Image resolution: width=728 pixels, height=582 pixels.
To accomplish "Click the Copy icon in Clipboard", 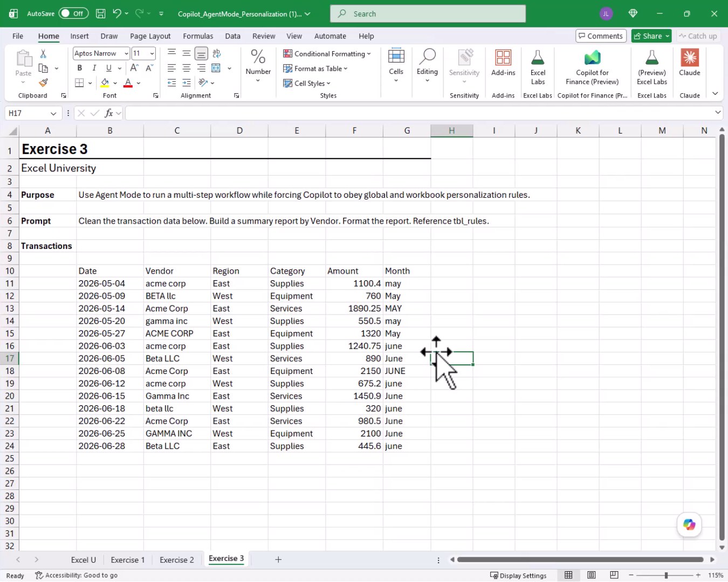I will click(44, 68).
